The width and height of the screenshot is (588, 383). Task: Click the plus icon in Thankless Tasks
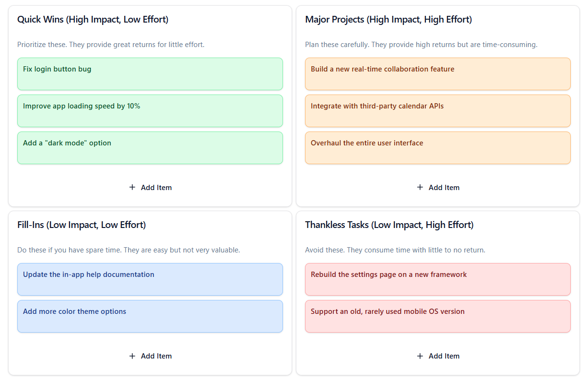point(420,356)
